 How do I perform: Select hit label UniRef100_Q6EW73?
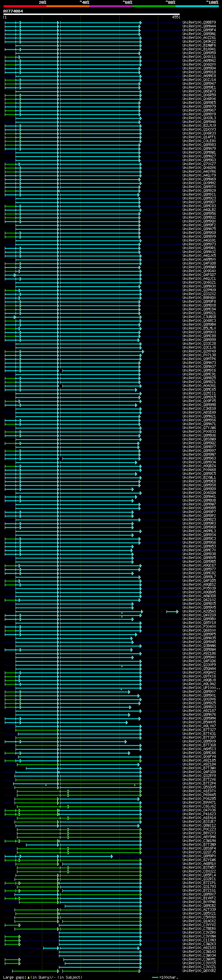click(199, 91)
